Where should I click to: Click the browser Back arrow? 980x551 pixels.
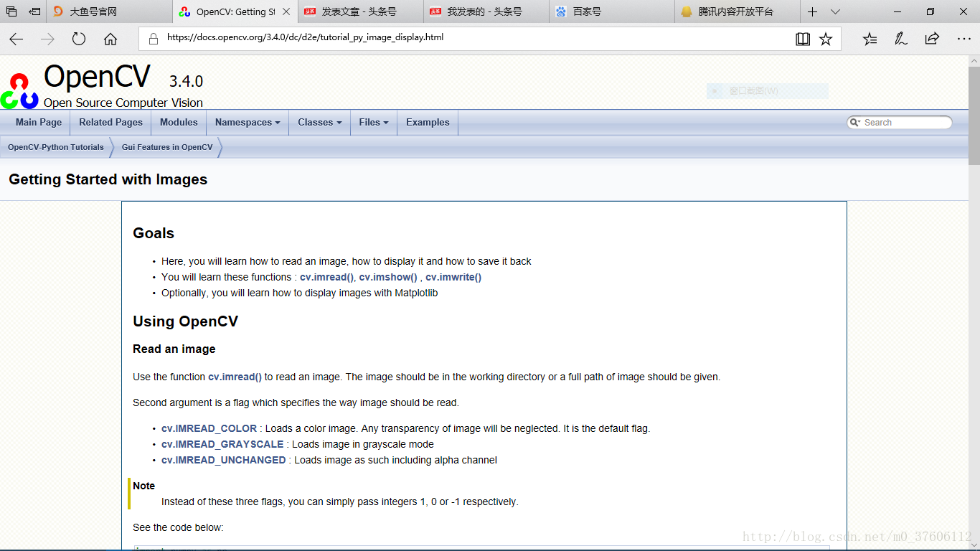click(x=16, y=39)
